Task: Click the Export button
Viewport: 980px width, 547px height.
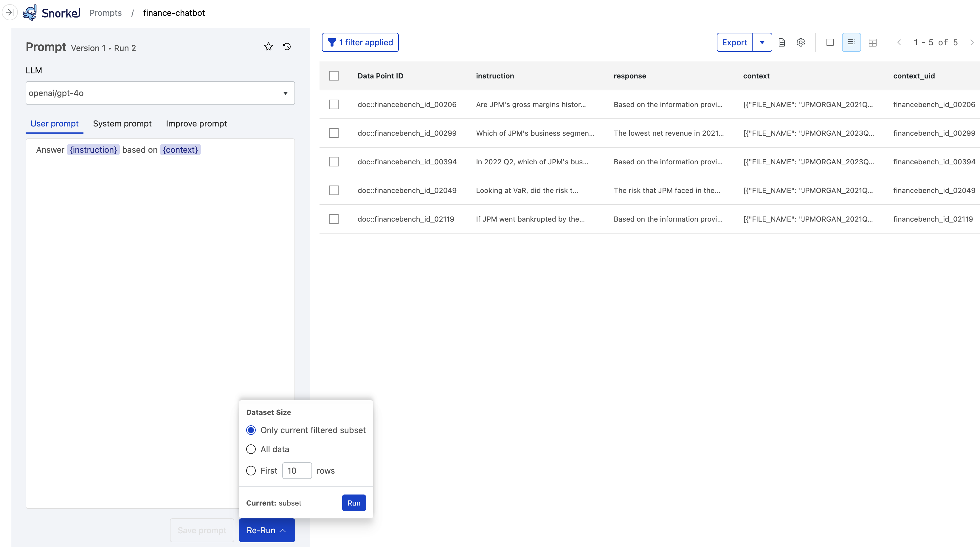Action: pos(734,42)
